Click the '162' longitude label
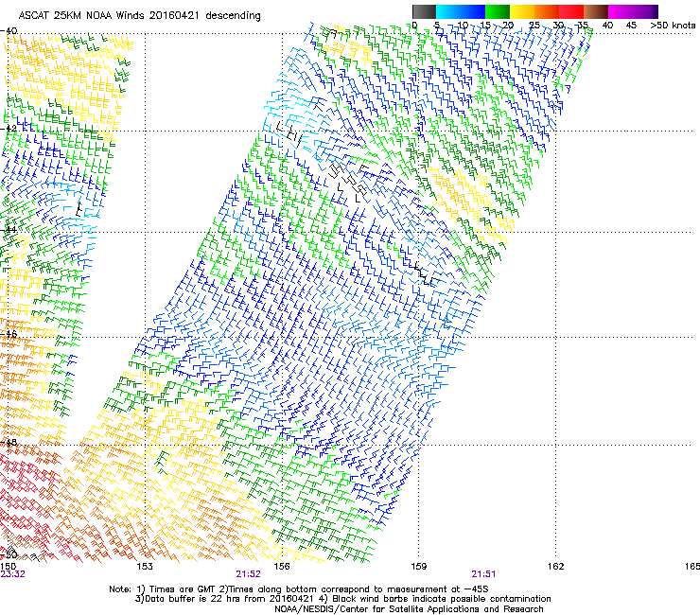This screenshot has height=615, width=700. (555, 567)
